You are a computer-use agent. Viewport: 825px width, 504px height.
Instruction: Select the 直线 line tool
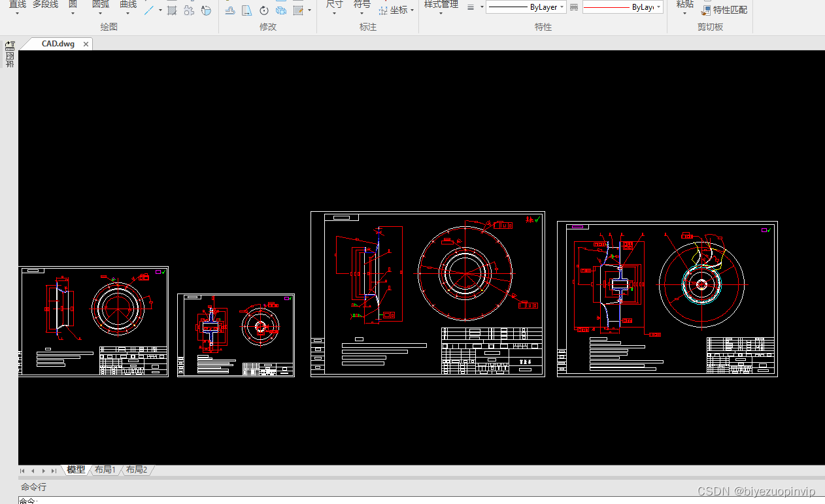tap(18, 4)
